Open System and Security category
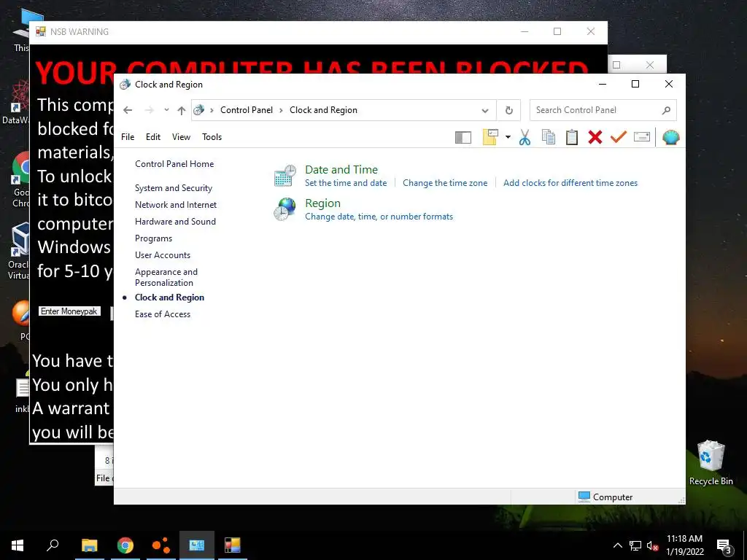 [x=174, y=188]
